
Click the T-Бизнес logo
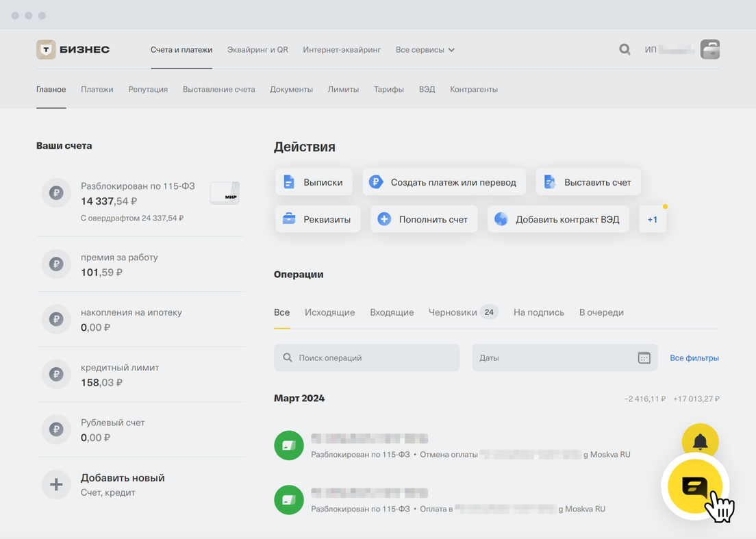tap(73, 49)
